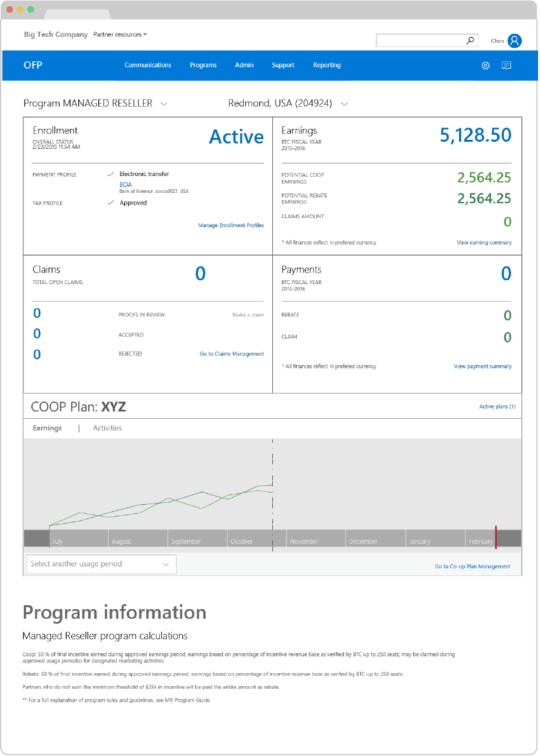Open View earning summary

pos(482,241)
